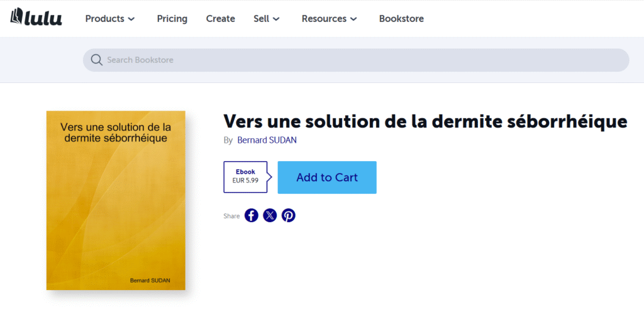Click the title text on the cover
Screen dimensions: 644x312
(x=116, y=132)
